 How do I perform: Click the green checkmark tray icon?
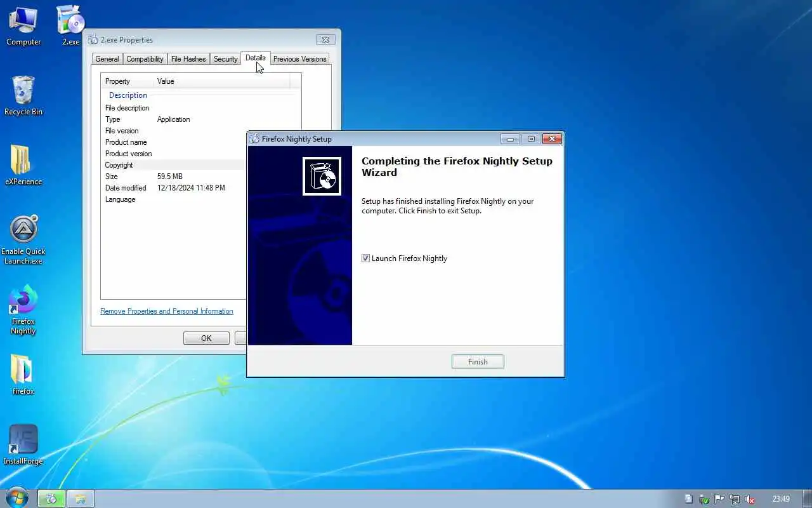(704, 499)
